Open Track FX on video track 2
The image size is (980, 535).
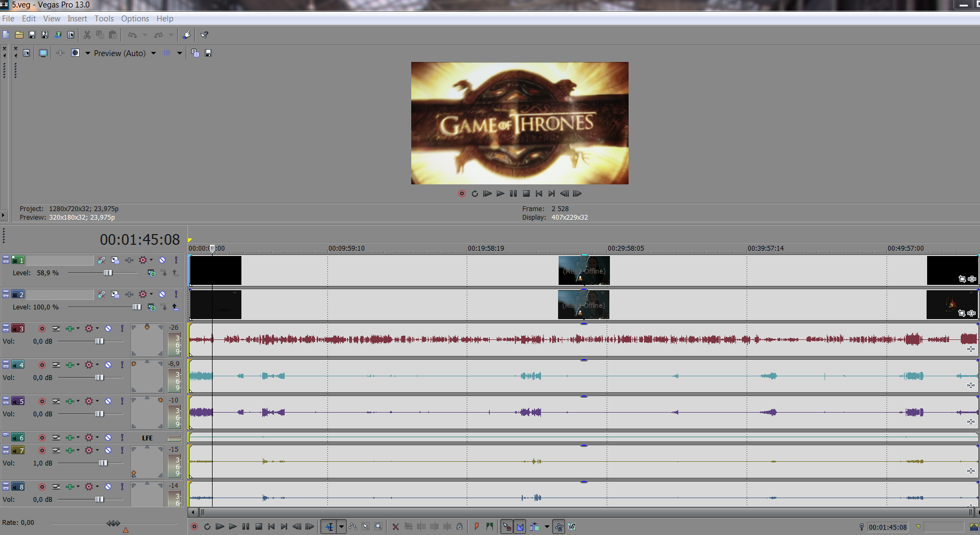(129, 294)
